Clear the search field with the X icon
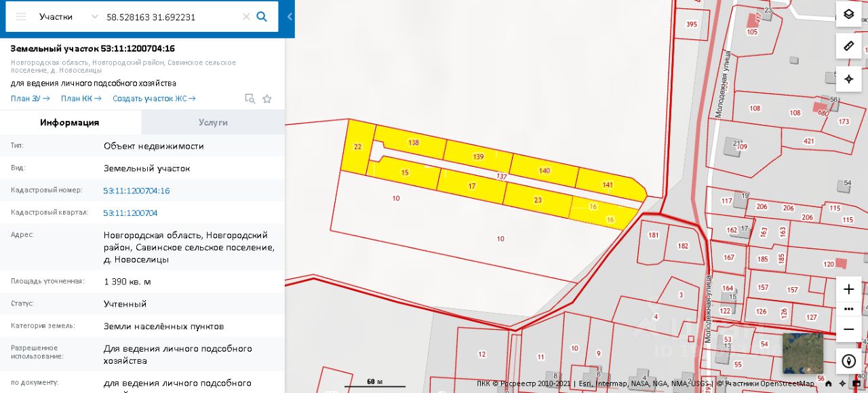Screen dimensions: 868x393 point(246,17)
